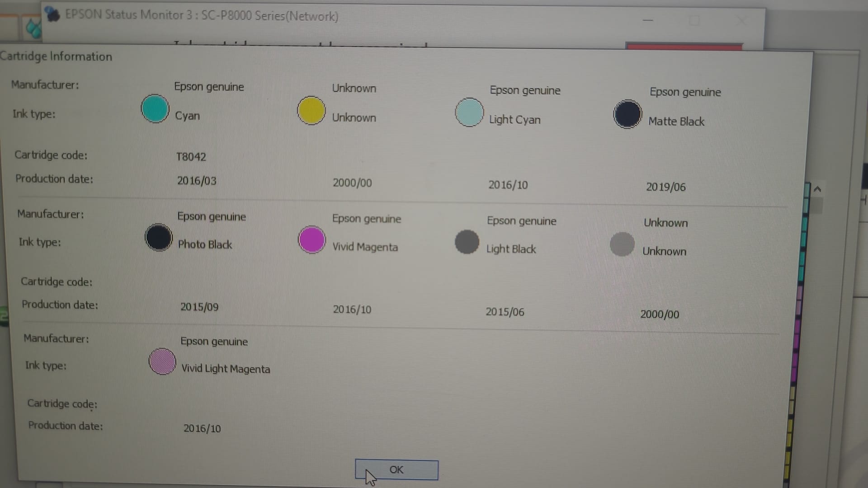Click the Light Cyan ink circle
Image resolution: width=868 pixels, height=488 pixels.
coord(469,112)
